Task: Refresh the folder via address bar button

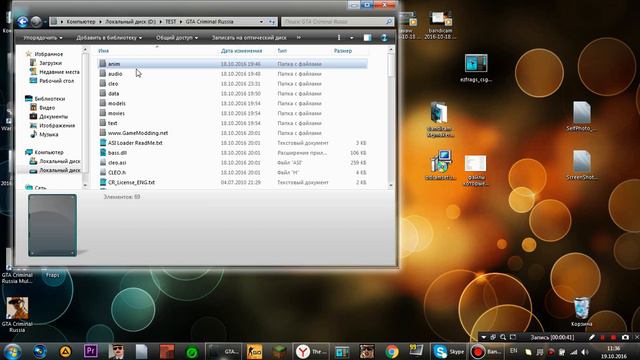Action: click(x=272, y=22)
